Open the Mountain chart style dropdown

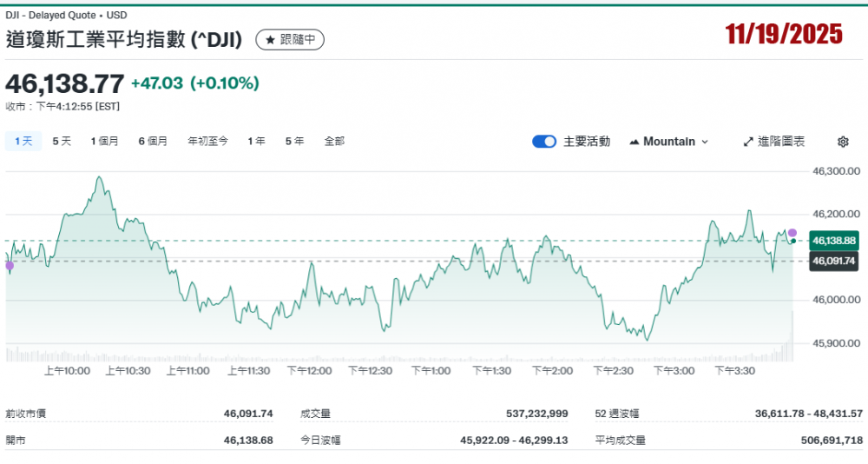[668, 142]
